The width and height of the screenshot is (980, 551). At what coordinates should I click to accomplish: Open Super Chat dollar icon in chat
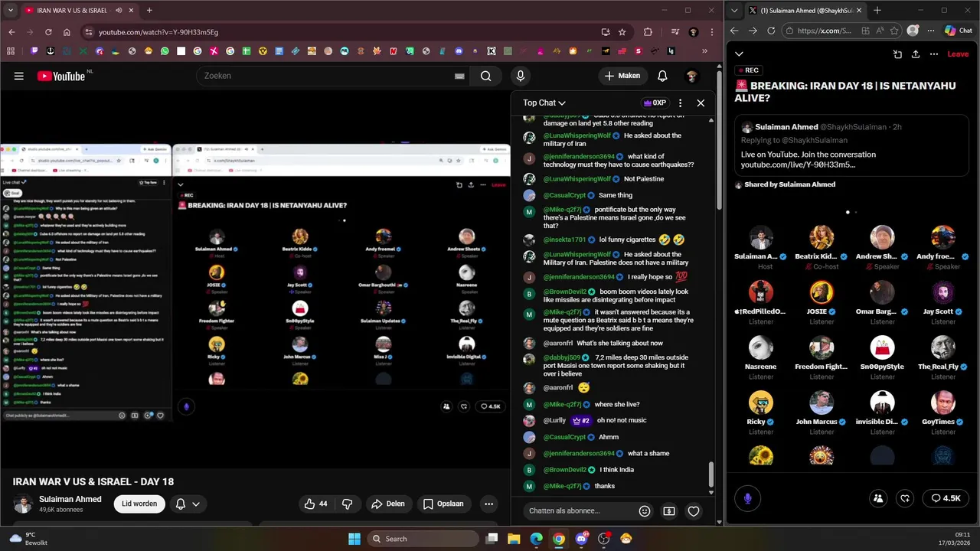tap(669, 511)
